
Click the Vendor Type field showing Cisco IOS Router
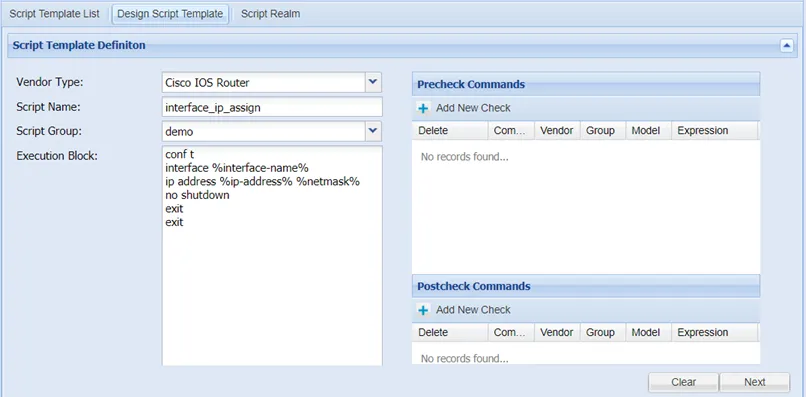(264, 82)
